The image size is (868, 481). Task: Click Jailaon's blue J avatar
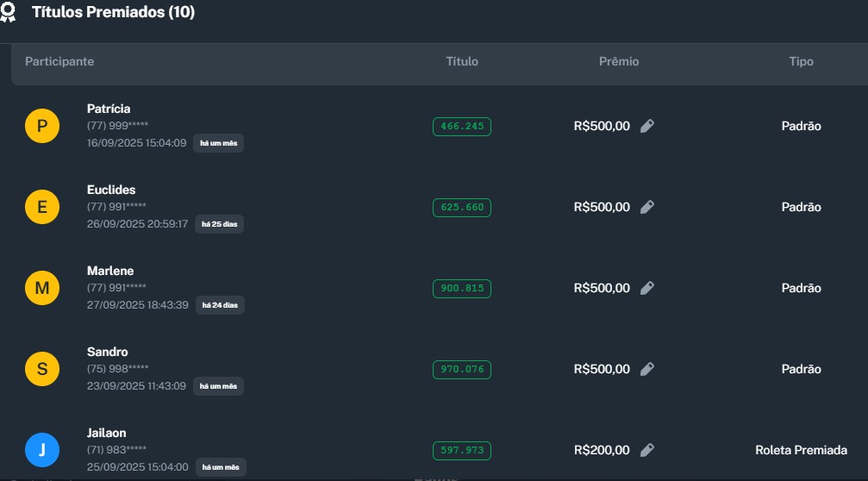(x=42, y=450)
